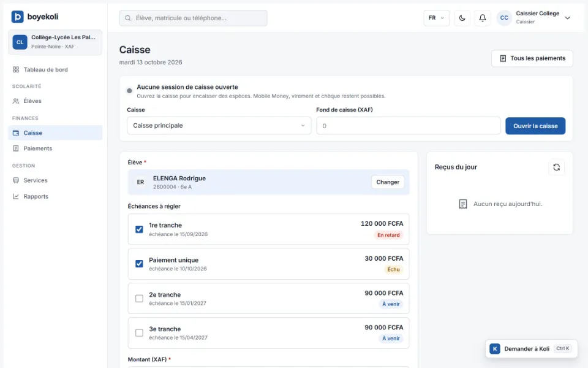588x368 pixels.
Task: Click the Aucune session de caisse ouverte heading
Action: [187, 86]
